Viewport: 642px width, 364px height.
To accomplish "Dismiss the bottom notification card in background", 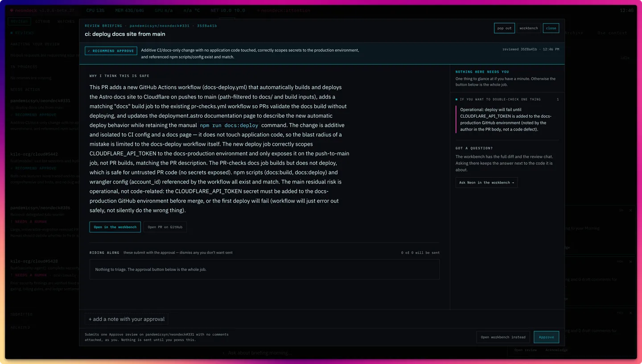I will [x=631, y=313].
